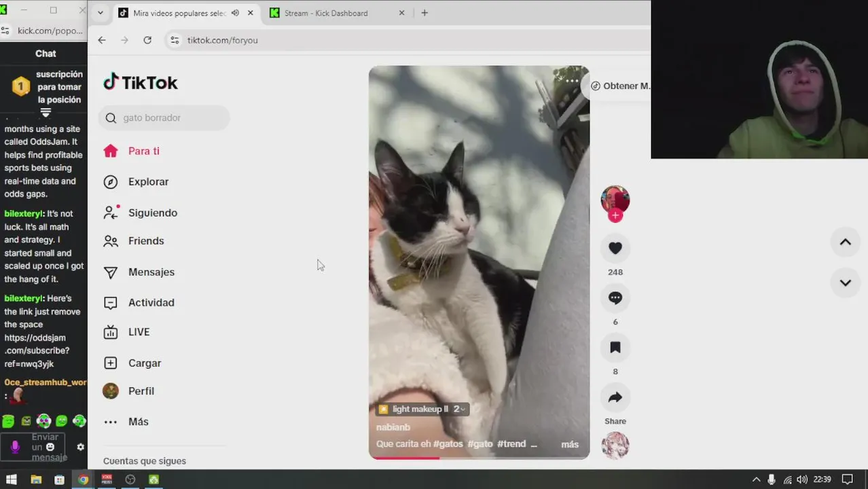The width and height of the screenshot is (868, 489).
Task: Open Mensajes inbox
Action: [x=139, y=272]
